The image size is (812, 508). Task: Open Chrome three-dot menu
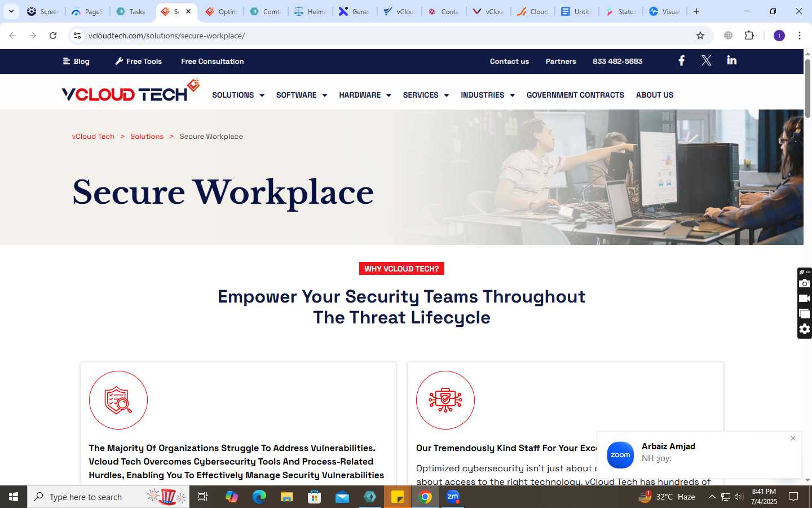coord(800,36)
